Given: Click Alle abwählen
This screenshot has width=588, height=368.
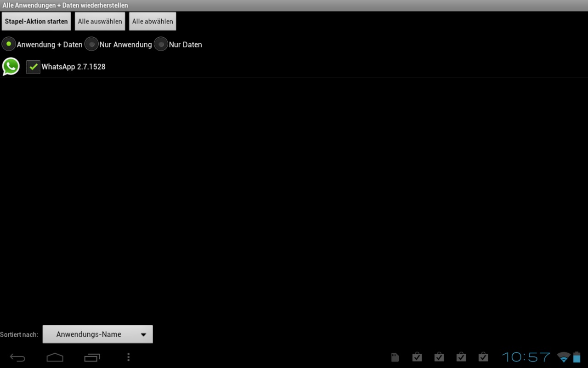Looking at the screenshot, I should (x=153, y=22).
